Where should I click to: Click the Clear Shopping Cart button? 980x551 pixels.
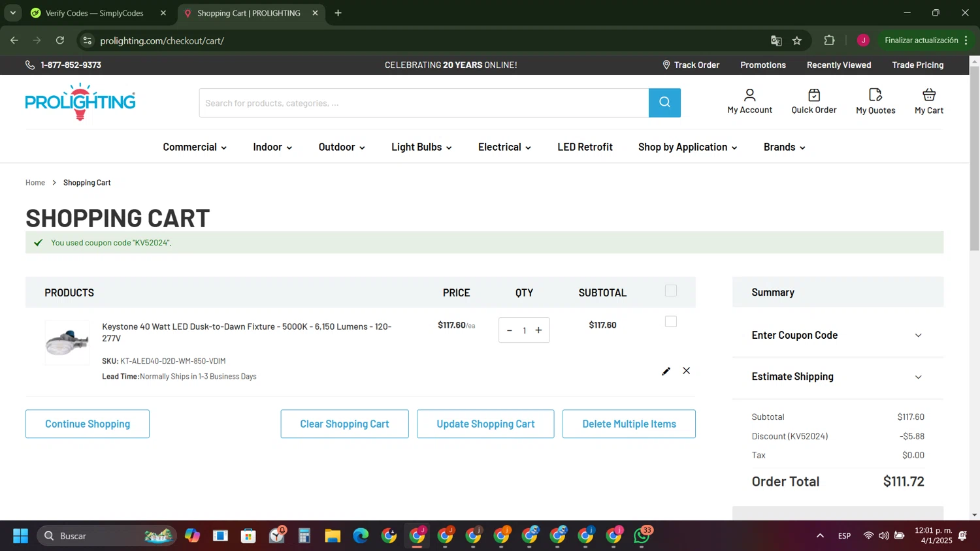(x=344, y=424)
